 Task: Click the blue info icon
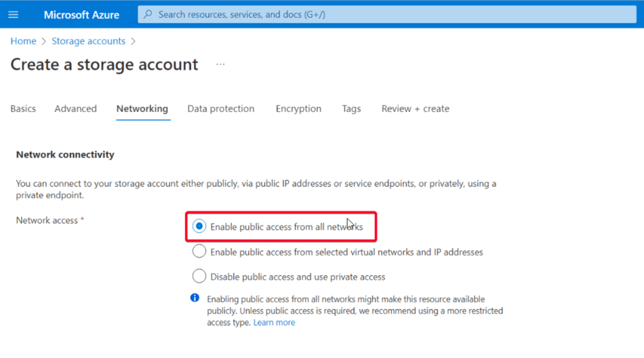195,298
